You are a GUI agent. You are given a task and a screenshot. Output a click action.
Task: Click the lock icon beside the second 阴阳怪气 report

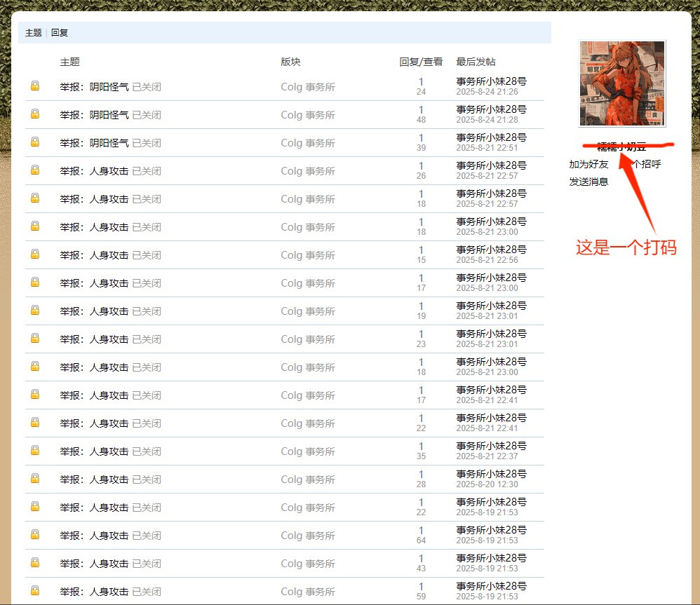(34, 114)
